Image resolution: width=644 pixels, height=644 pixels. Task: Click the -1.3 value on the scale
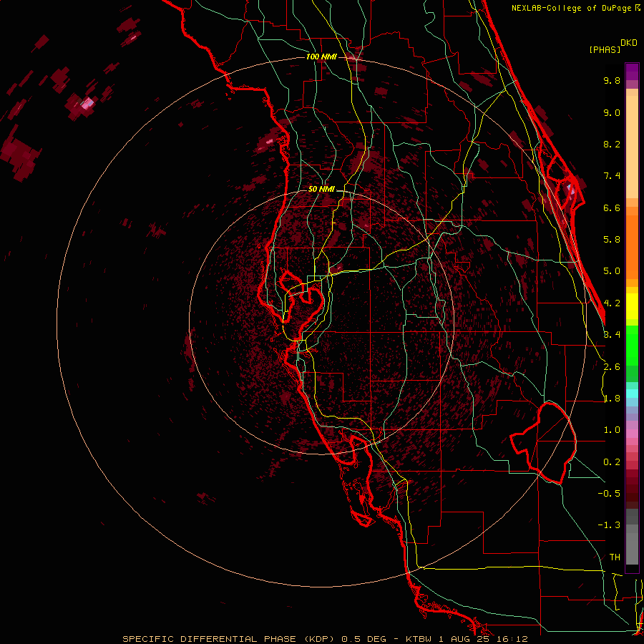609,525
